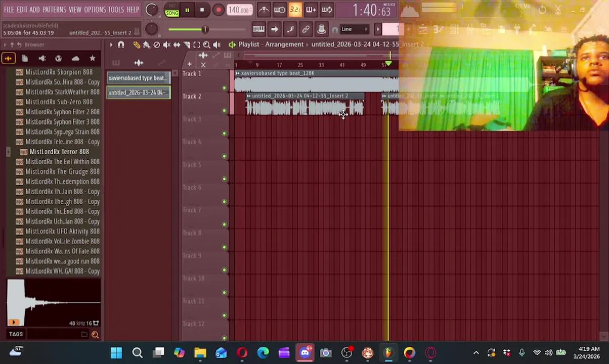Mute Track 5 with its green dot

[224, 179]
